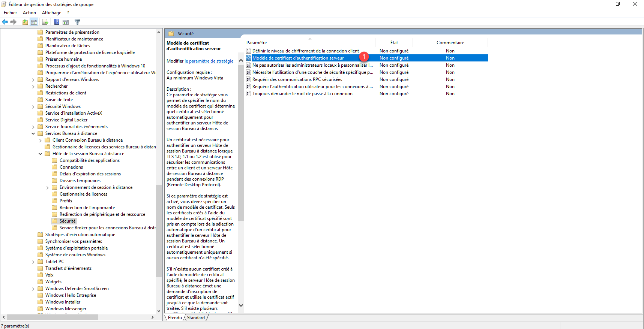The height and width of the screenshot is (329, 644).
Task: Click the Filter funnel icon
Action: click(x=77, y=22)
